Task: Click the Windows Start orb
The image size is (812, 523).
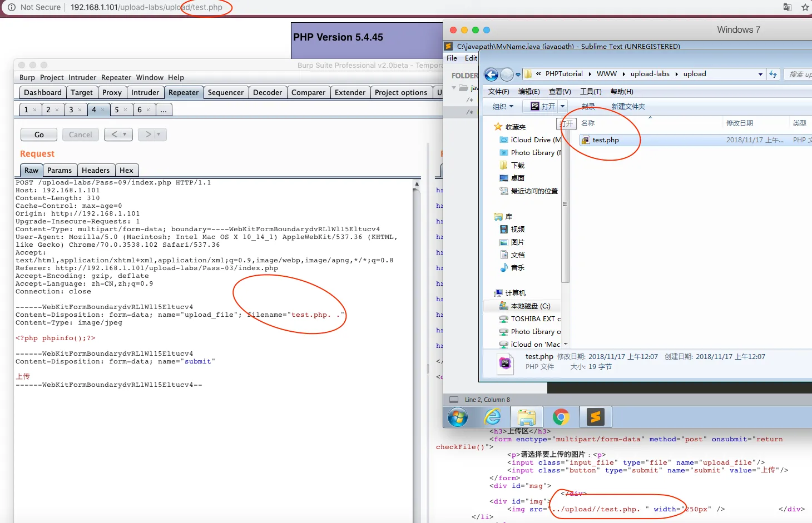Action: 458,417
